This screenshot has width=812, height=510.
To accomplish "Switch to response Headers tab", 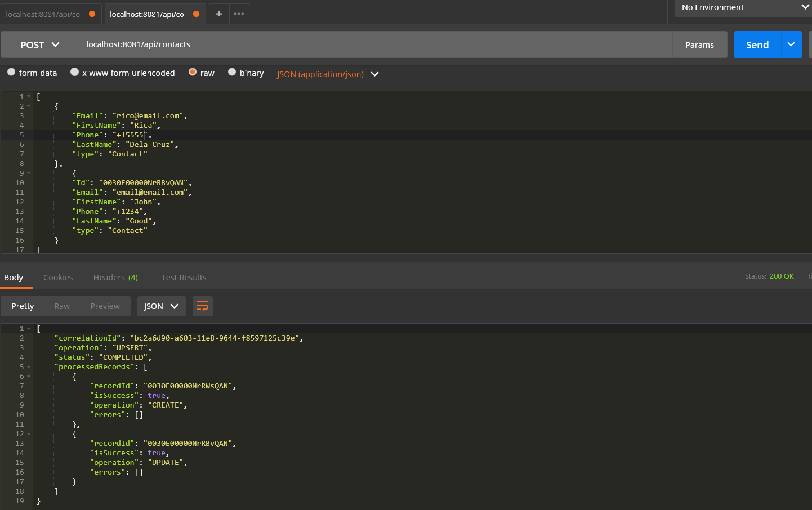I will (115, 278).
